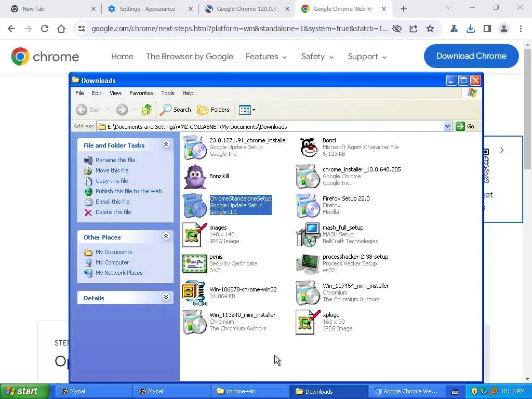Image resolution: width=532 pixels, height=399 pixels.
Task: Switch to Google Chrome 120.0.6 tab
Action: pos(247,9)
